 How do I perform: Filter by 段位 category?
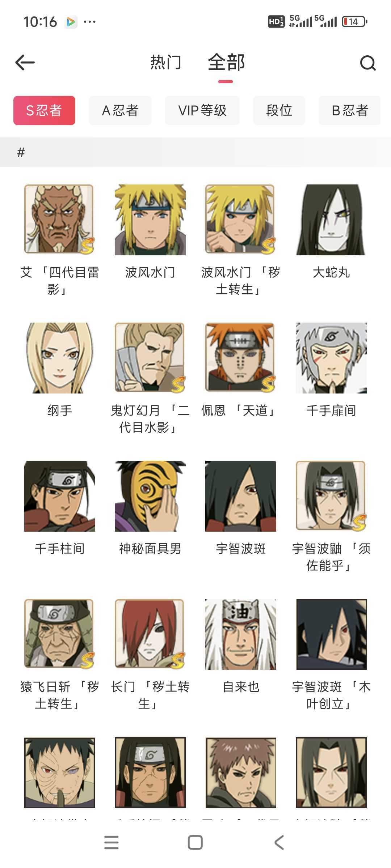279,110
